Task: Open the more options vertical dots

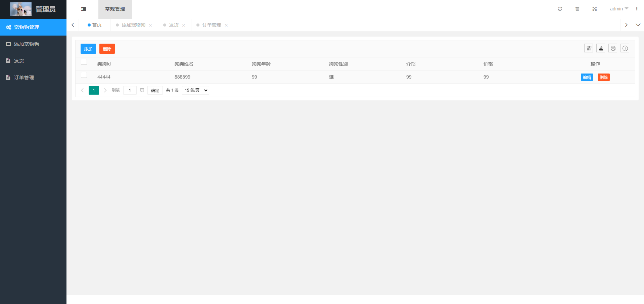Action: (637, 9)
